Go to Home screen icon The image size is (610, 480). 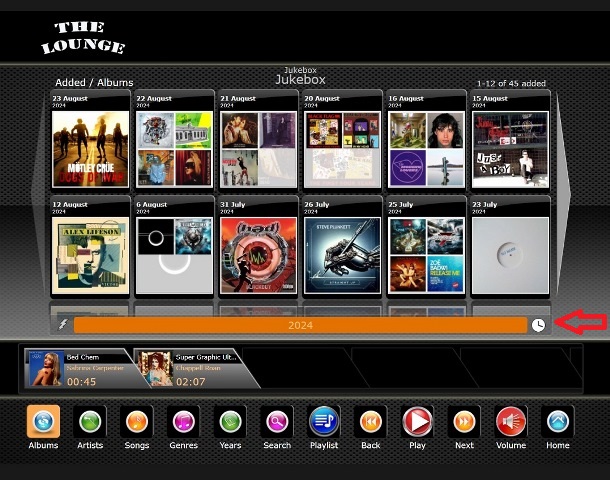(x=557, y=422)
